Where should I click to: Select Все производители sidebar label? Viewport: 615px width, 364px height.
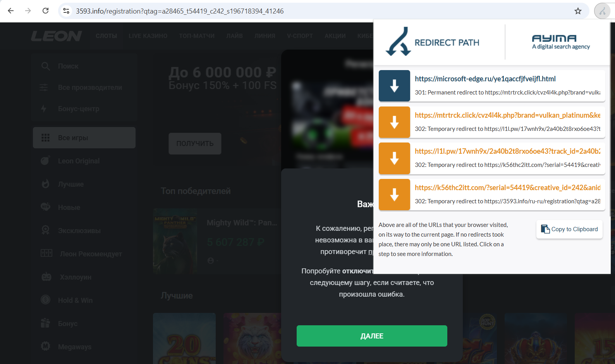[90, 88]
